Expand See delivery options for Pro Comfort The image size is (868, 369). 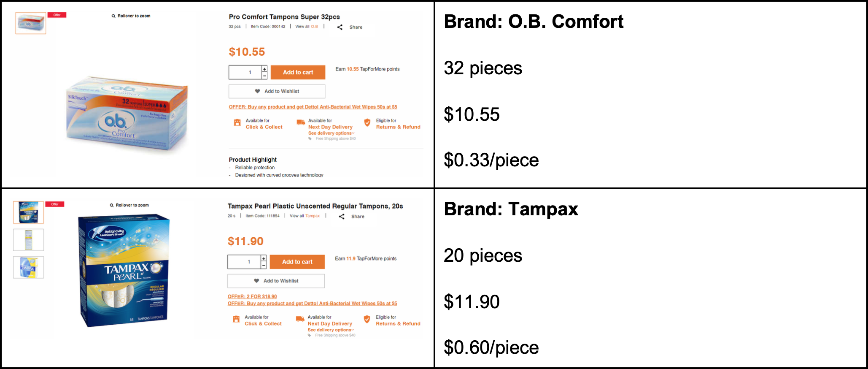[331, 133]
